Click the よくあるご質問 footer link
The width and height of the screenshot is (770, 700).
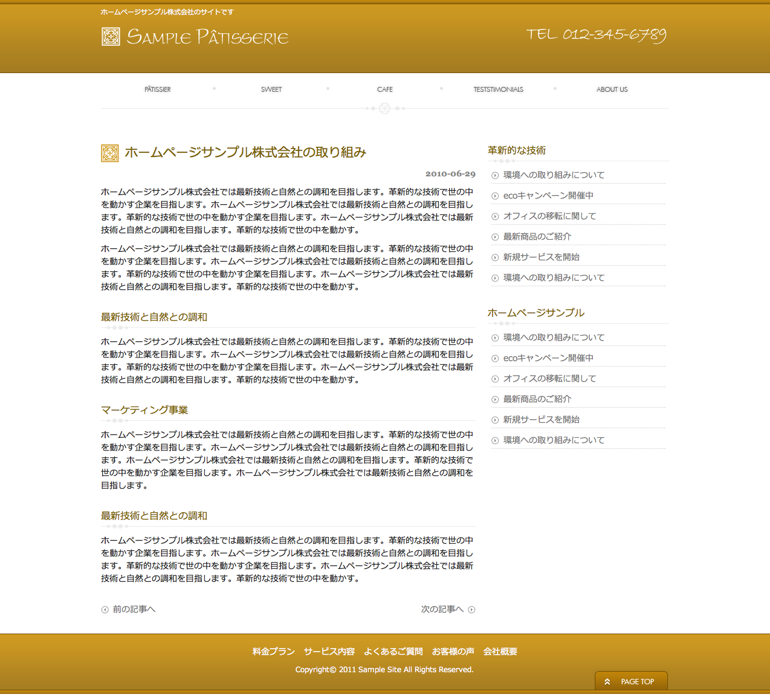click(393, 652)
